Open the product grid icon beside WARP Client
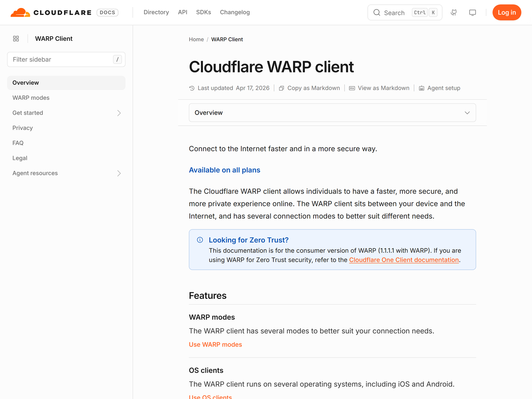The image size is (532, 399). coord(16,39)
